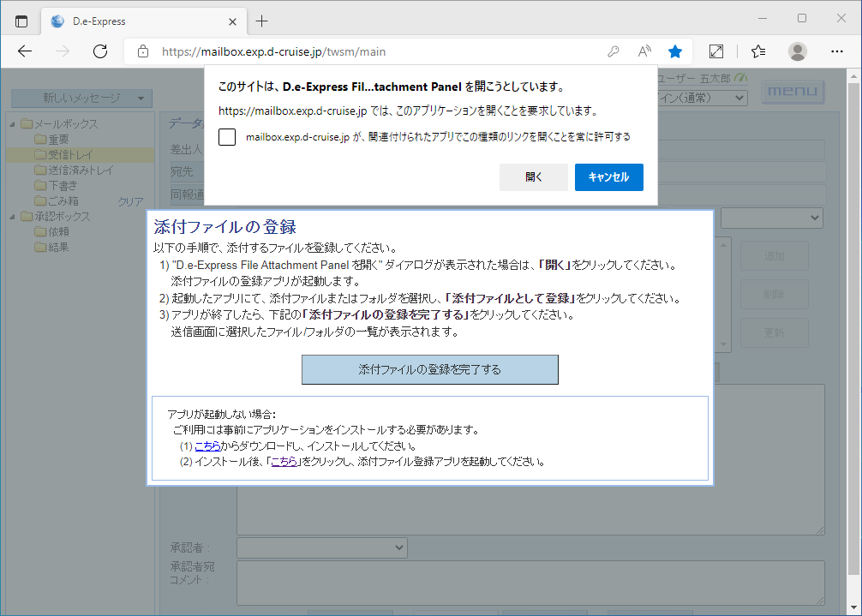Open the browser settings ellipsis menu
Screen dimensions: 862x616
coord(837,51)
